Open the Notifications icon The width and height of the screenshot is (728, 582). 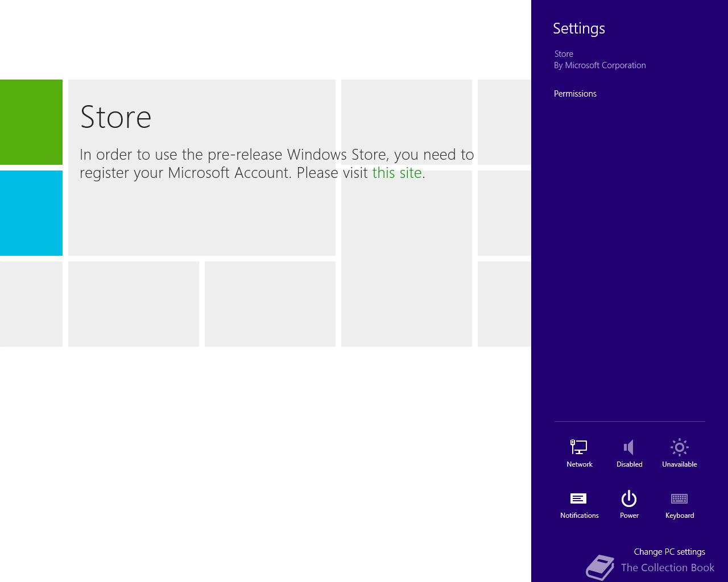(579, 499)
